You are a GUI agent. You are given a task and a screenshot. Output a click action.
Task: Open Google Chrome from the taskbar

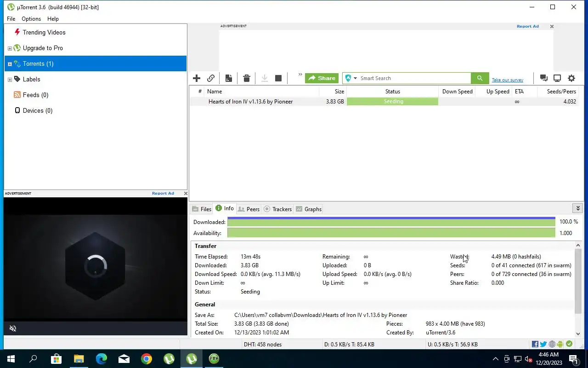[x=147, y=359]
